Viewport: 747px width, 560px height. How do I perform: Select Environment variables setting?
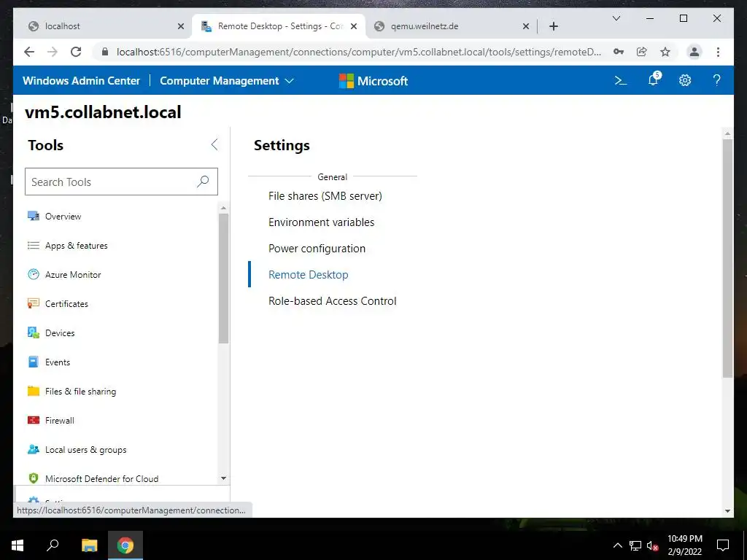321,222
